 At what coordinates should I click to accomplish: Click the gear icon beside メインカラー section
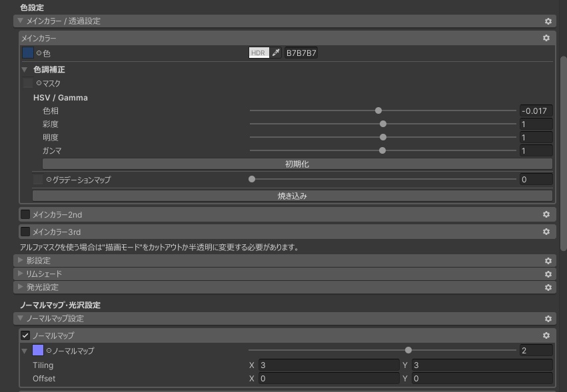(546, 38)
